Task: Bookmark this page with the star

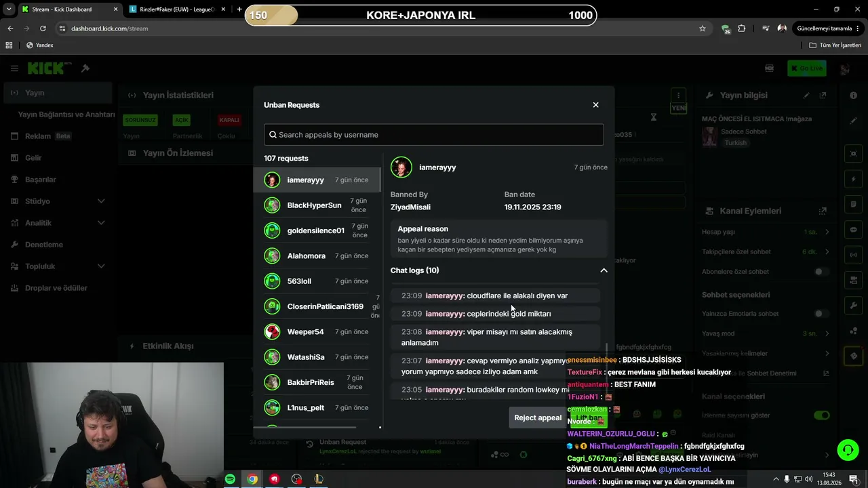Action: click(703, 28)
